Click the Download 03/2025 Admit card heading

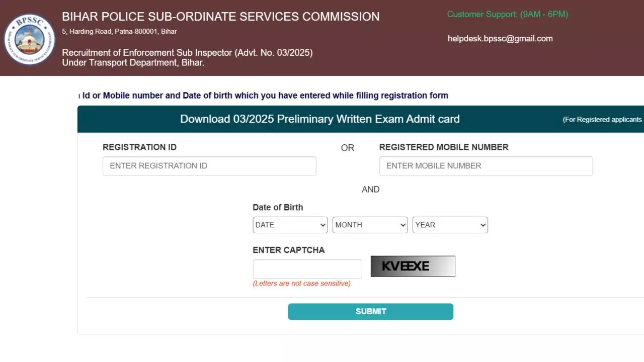[320, 119]
